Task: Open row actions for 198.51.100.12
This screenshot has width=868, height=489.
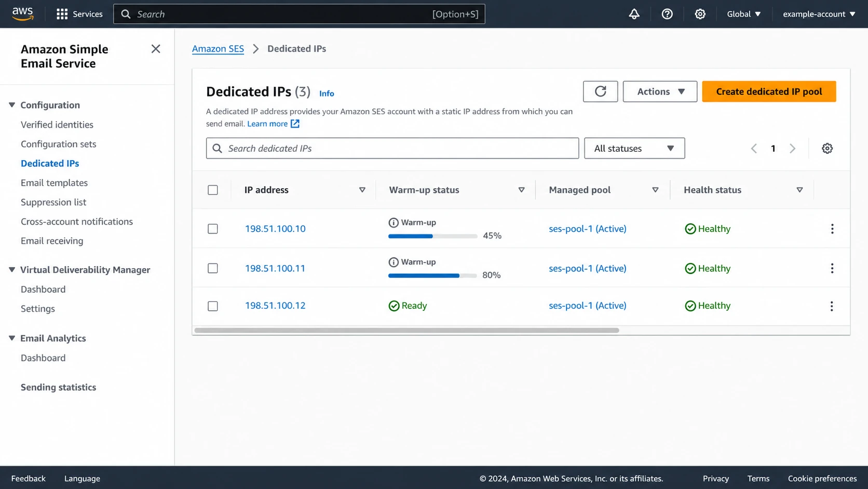Action: [x=832, y=306]
